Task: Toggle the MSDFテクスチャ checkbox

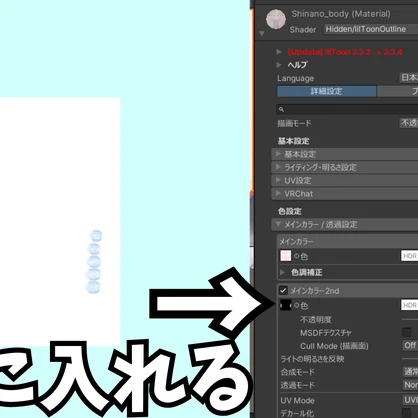Action: click(406, 332)
